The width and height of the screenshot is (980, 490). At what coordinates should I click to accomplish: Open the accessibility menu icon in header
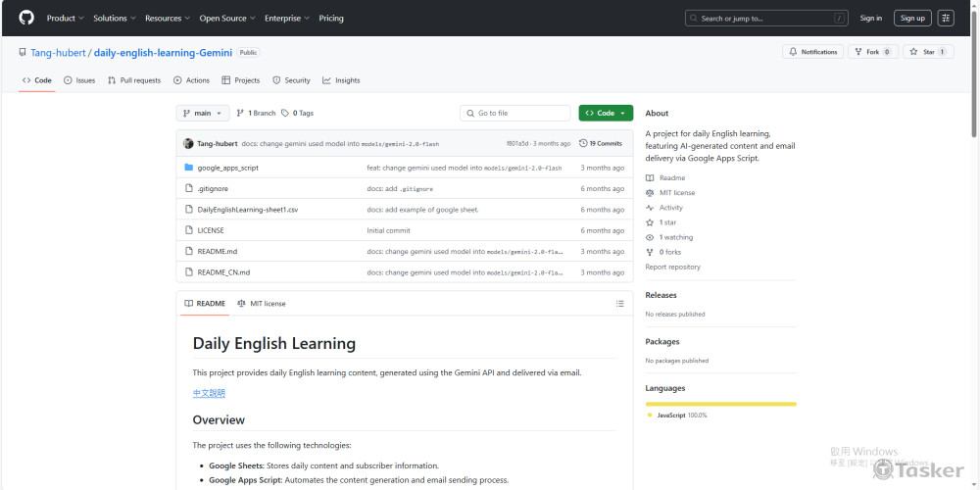946,18
